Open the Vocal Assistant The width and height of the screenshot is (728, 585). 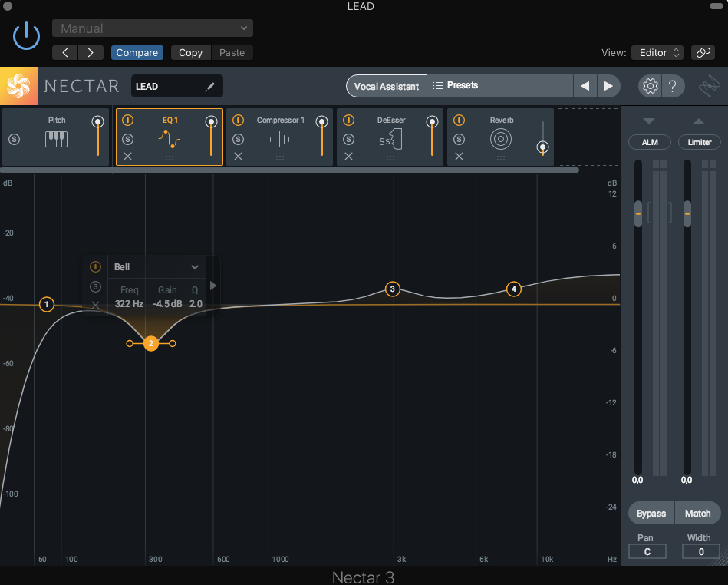(387, 86)
